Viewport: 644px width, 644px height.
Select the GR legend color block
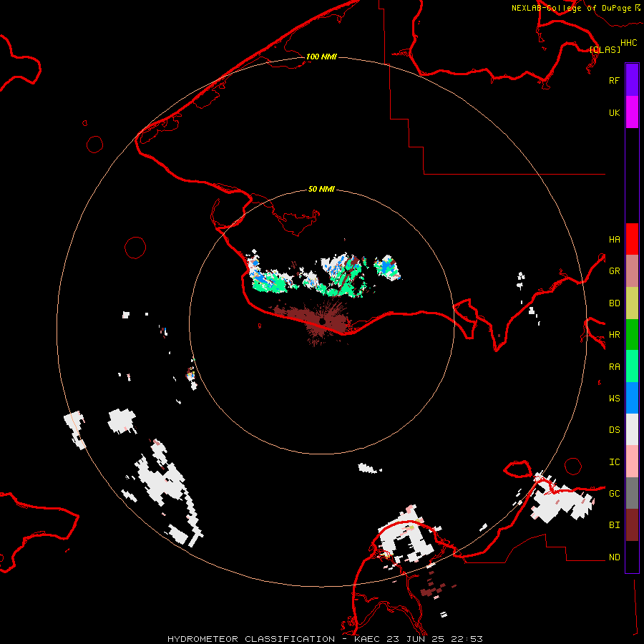(x=632, y=270)
